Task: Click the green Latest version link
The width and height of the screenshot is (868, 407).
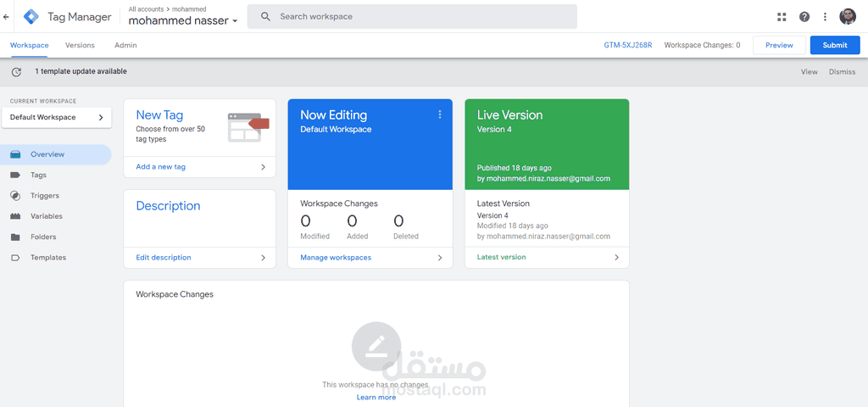Action: (x=502, y=257)
